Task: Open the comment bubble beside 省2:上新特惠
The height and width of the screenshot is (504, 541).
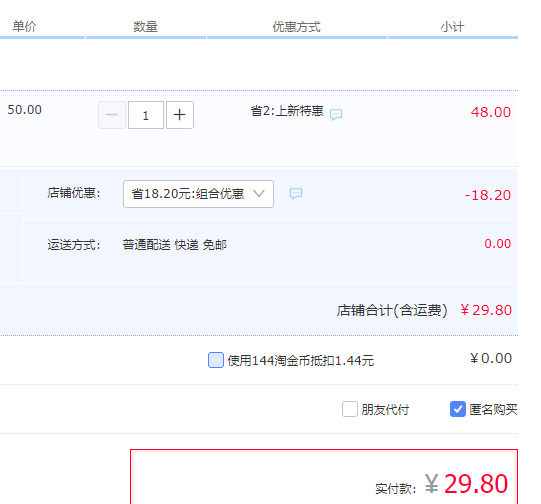Action: (x=336, y=114)
